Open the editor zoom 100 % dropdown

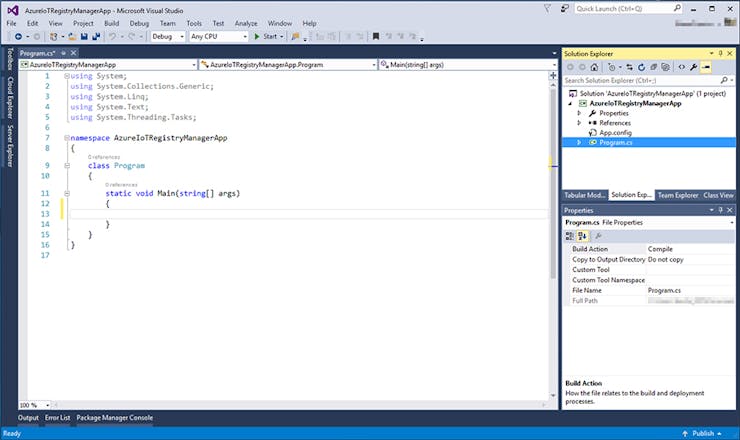(47, 405)
